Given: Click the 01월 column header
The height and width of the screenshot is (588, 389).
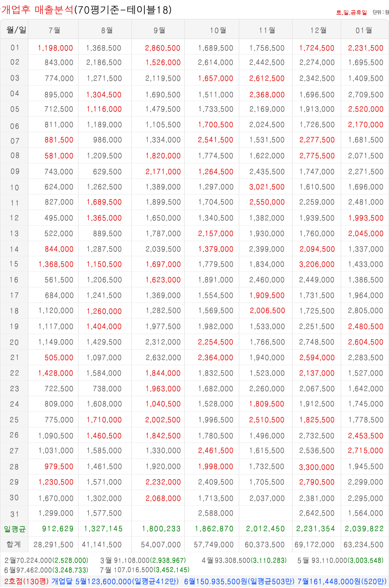Looking at the screenshot, I should pyautogui.click(x=364, y=30).
